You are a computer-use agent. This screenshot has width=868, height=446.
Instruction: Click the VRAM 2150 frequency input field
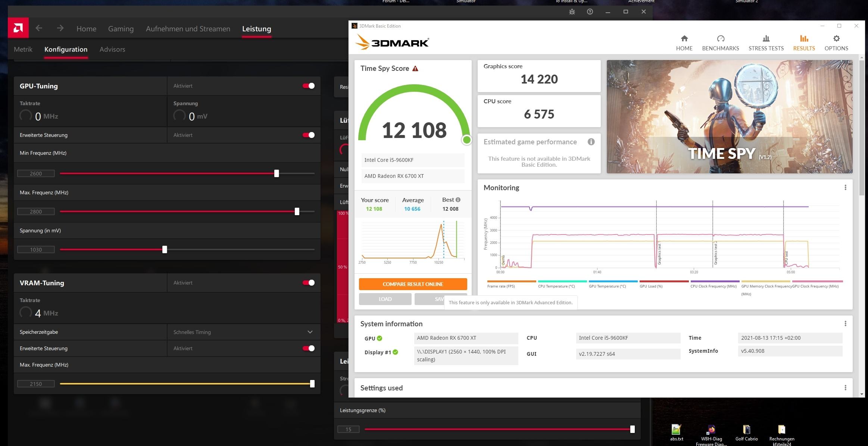click(36, 384)
